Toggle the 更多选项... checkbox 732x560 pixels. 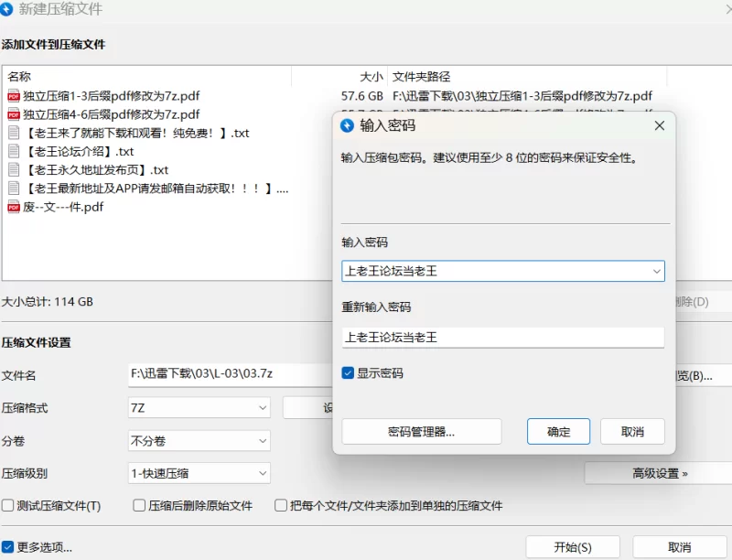(x=7, y=547)
